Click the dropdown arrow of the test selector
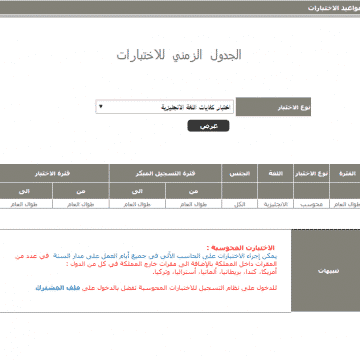 101,107
